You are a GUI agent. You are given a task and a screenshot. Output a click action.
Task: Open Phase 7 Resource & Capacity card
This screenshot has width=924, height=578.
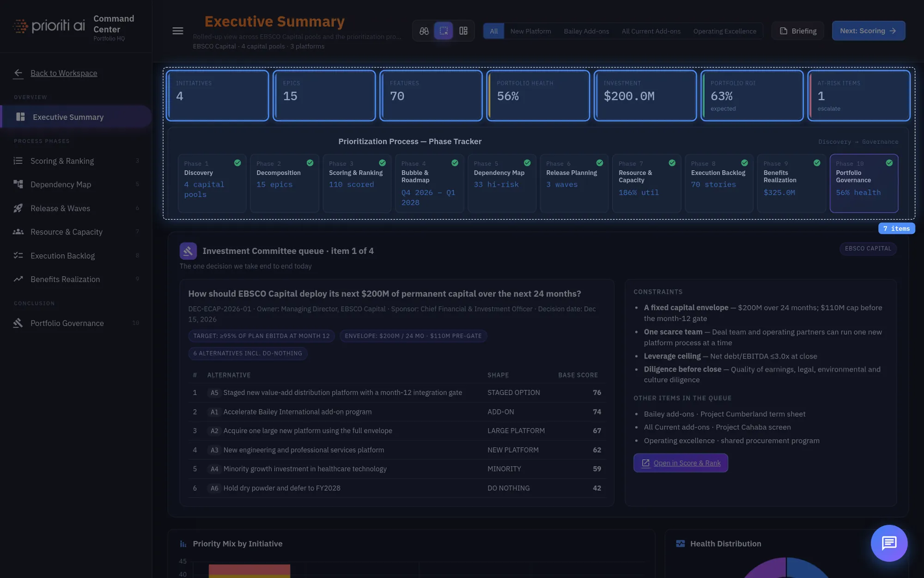coord(646,184)
